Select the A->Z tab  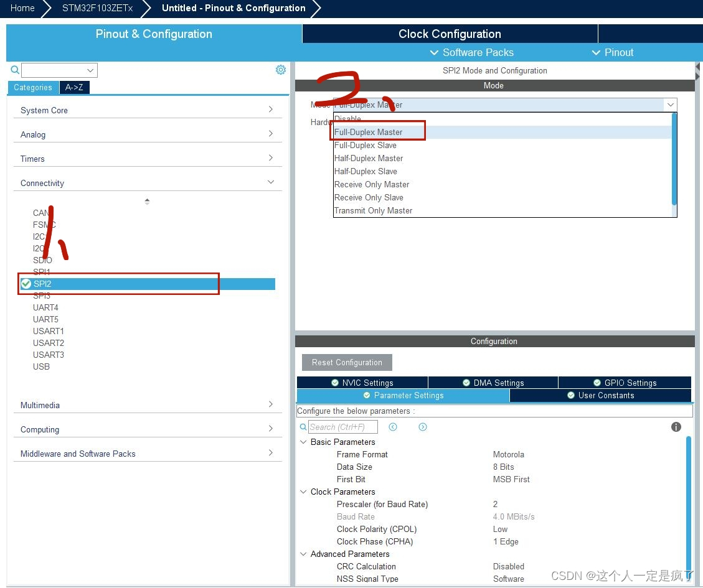coord(75,87)
